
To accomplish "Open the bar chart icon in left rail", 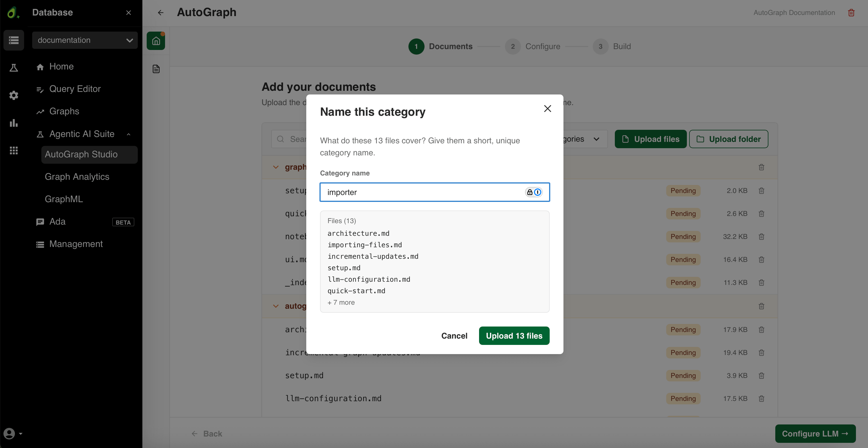I will click(x=14, y=123).
